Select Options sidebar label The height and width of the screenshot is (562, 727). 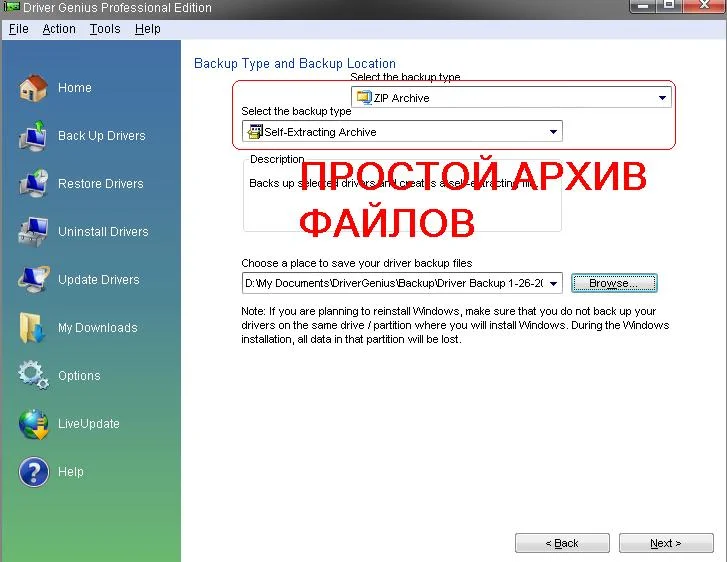(79, 376)
